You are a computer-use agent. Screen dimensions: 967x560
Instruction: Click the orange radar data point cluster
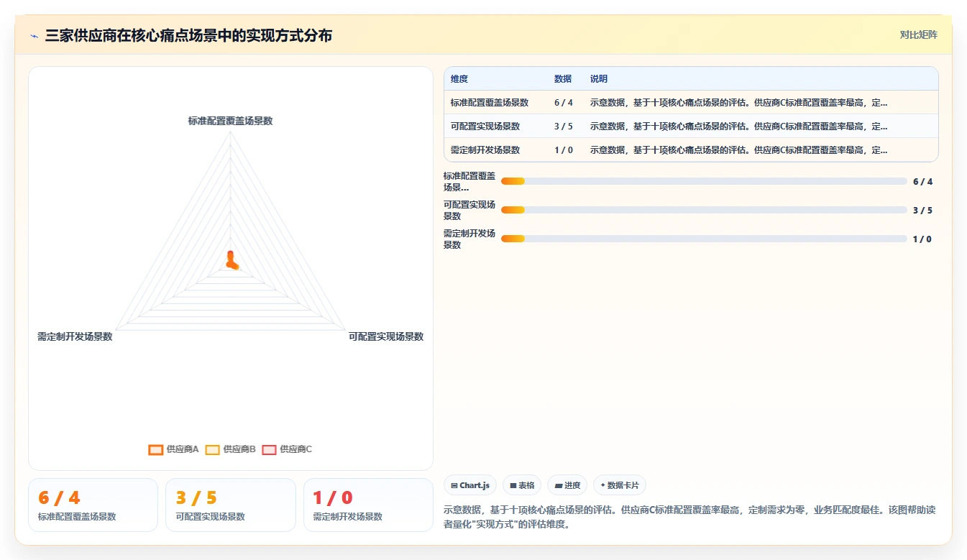[232, 260]
